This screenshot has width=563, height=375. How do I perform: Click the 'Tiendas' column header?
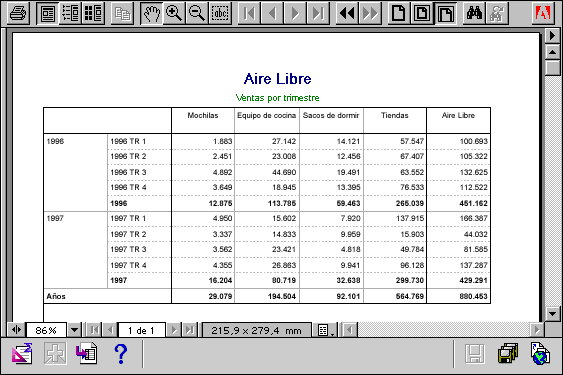[395, 115]
